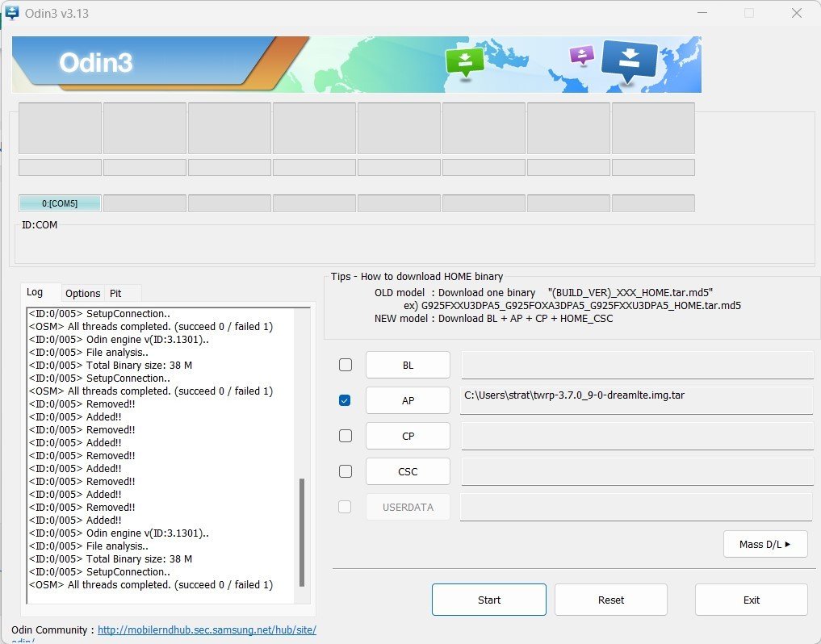Select the Log tab
Image resolution: width=821 pixels, height=644 pixels.
[35, 292]
